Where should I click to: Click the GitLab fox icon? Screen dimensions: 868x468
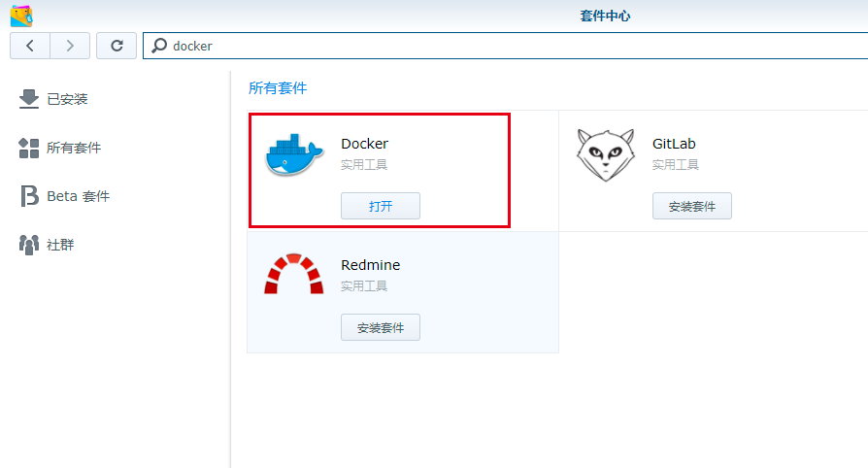click(x=605, y=155)
